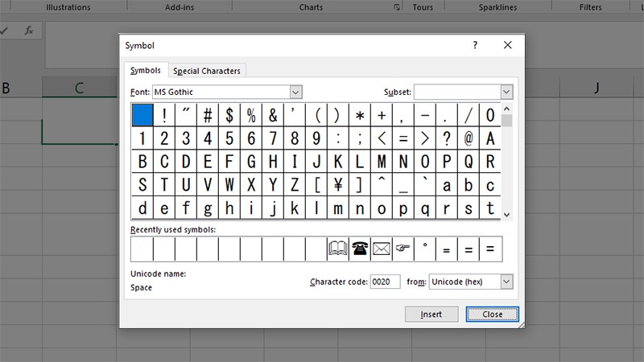644x362 pixels.
Task: Switch to the Special Characters tab
Action: pyautogui.click(x=207, y=71)
